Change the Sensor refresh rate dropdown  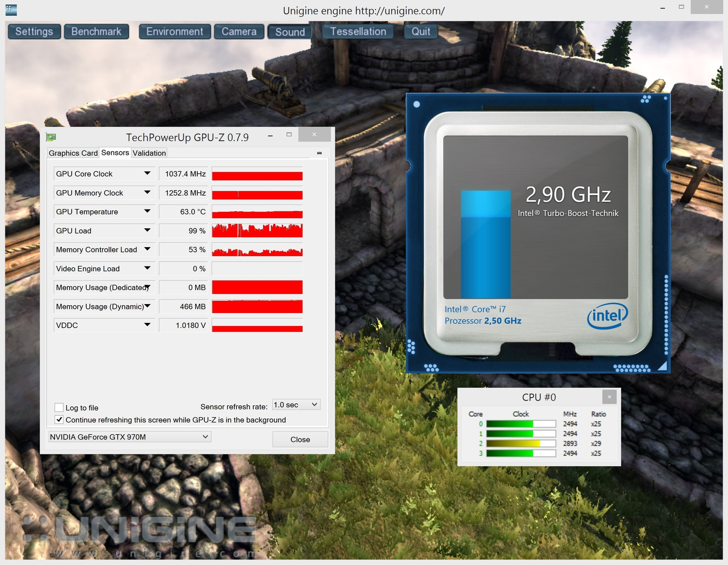click(x=296, y=404)
